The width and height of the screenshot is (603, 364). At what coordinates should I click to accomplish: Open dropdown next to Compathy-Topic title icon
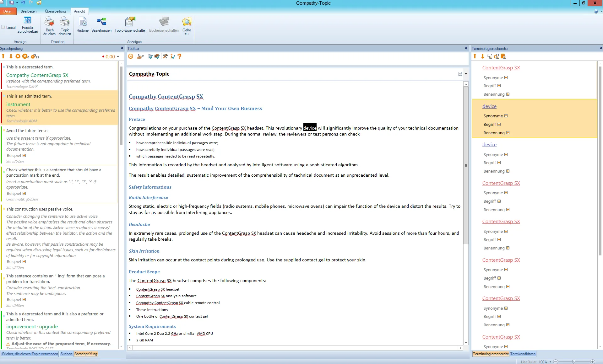click(466, 74)
